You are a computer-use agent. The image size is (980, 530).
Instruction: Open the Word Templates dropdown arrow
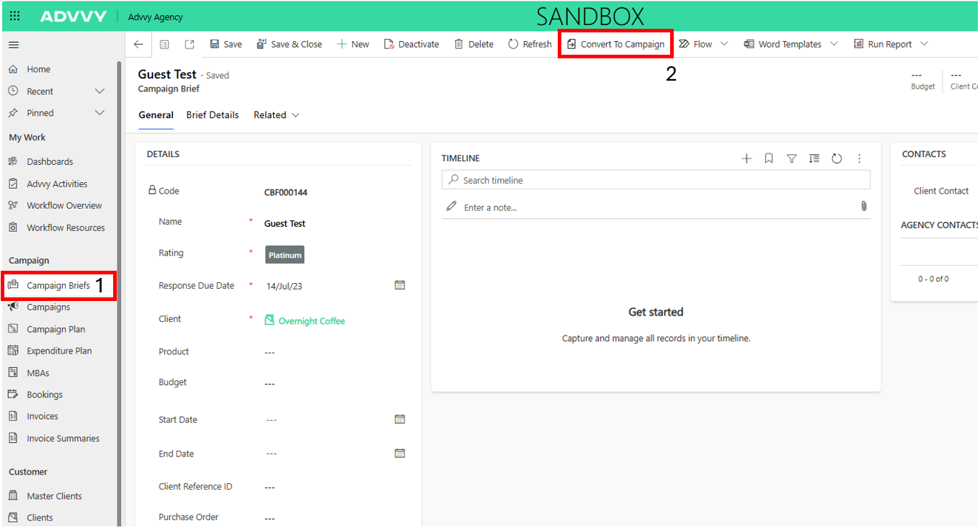point(834,44)
